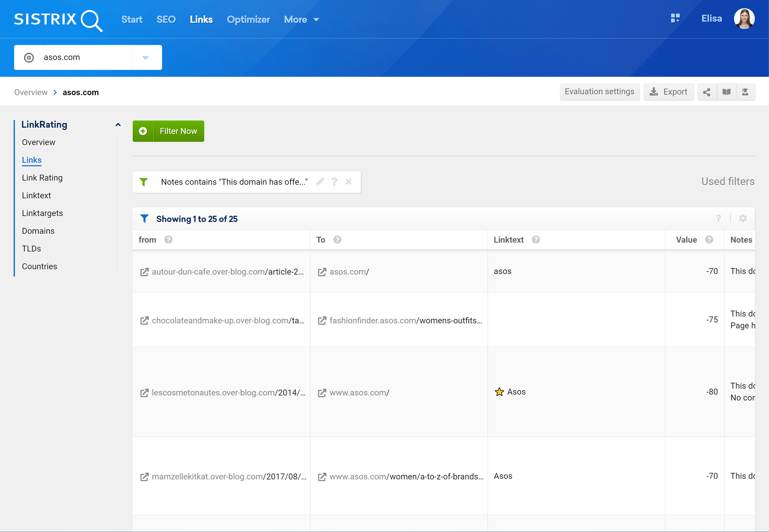Viewport: 769px width, 532px height.
Task: Click the plus icon on Filter Now
Action: point(143,131)
